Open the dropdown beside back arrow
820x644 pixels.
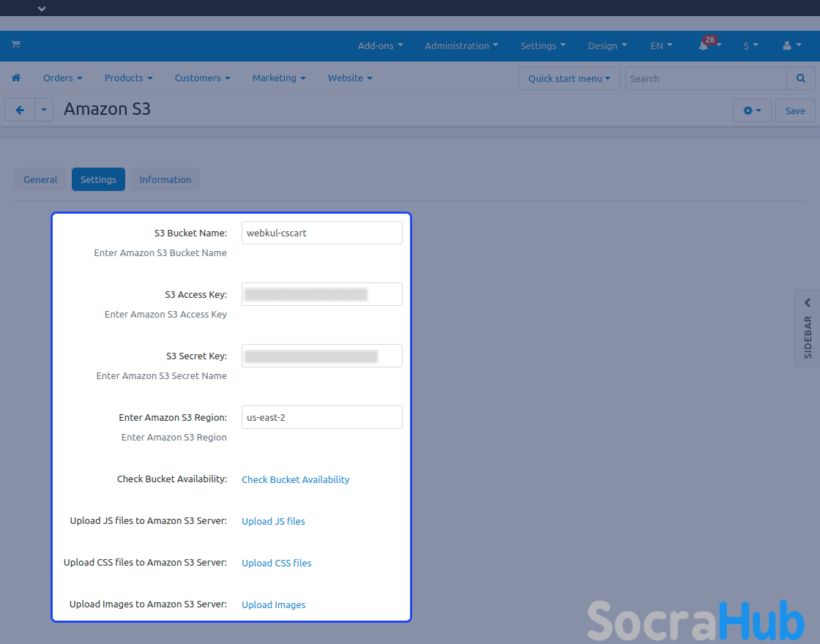(x=44, y=111)
